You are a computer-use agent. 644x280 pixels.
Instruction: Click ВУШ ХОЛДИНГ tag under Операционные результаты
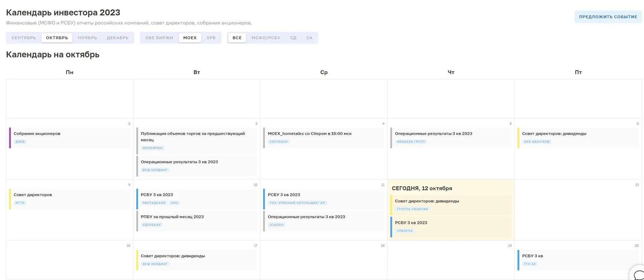(155, 170)
